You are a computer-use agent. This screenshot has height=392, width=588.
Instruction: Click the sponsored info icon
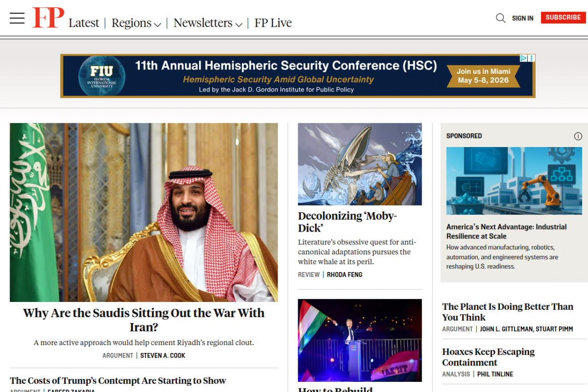point(578,136)
